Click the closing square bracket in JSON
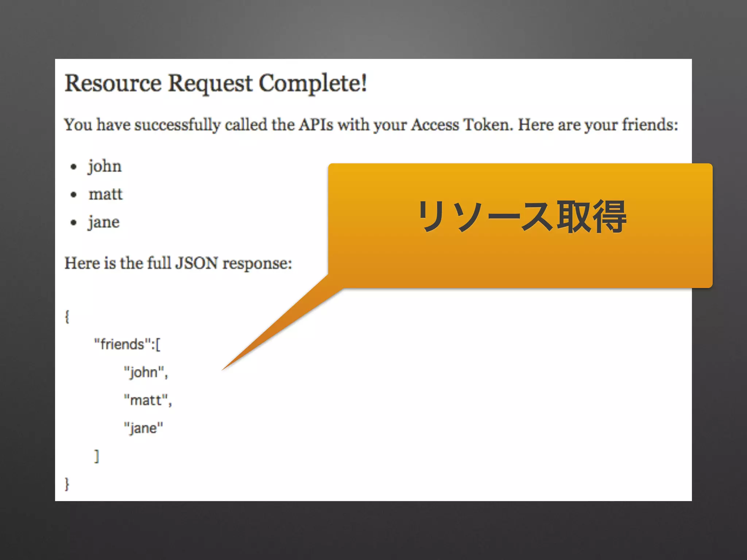The image size is (747, 560). pos(97,456)
